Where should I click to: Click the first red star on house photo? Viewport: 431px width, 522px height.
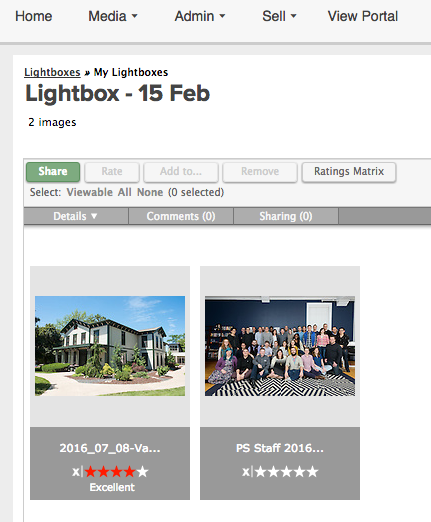click(90, 472)
